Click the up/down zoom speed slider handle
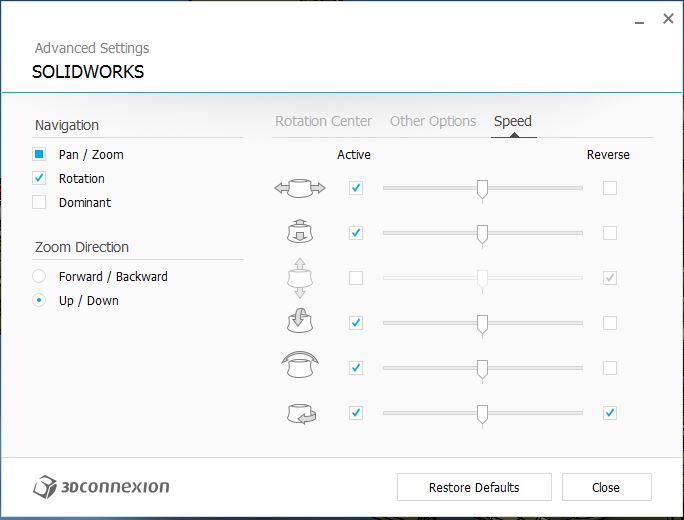Viewport: 684px width, 520px height. (x=482, y=280)
